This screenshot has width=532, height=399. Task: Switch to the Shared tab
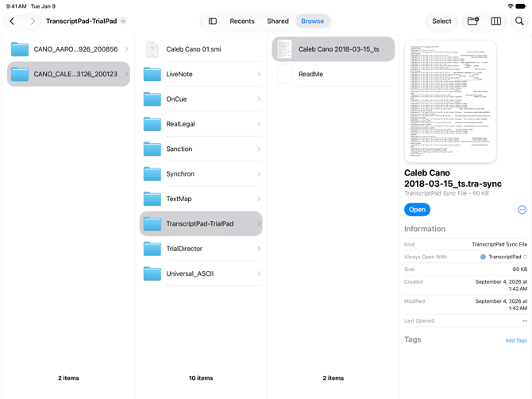pyautogui.click(x=278, y=21)
